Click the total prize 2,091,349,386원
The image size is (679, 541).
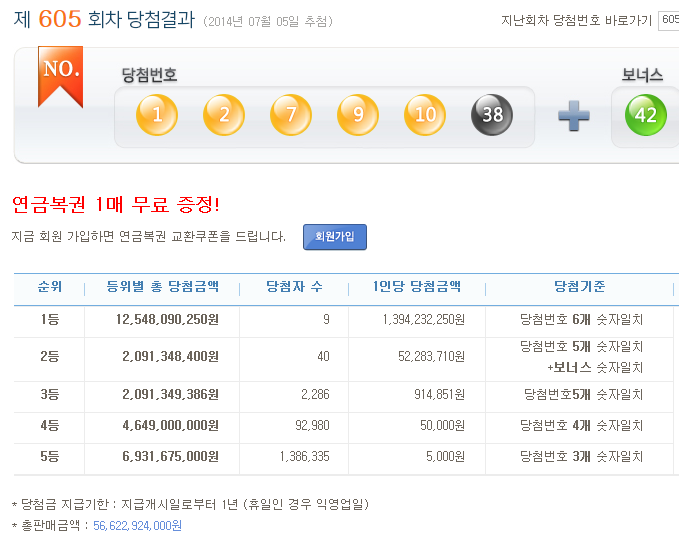coord(171,395)
